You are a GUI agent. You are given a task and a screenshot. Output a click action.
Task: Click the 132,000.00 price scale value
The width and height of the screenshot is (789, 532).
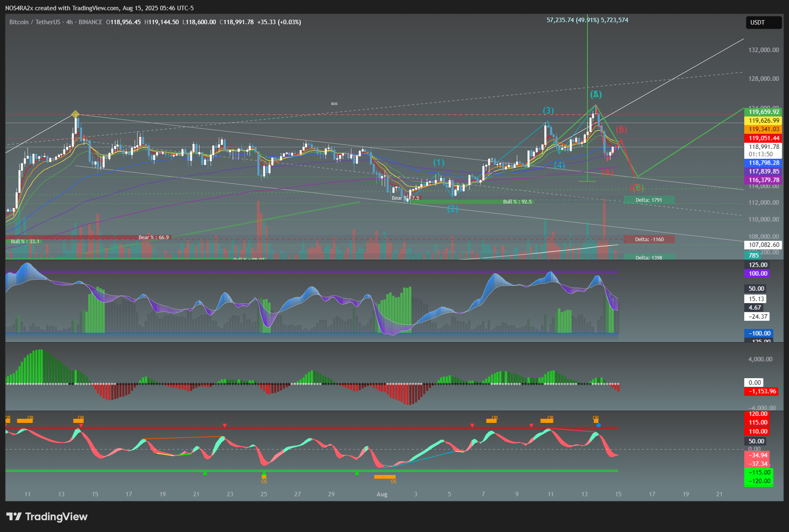tap(764, 50)
